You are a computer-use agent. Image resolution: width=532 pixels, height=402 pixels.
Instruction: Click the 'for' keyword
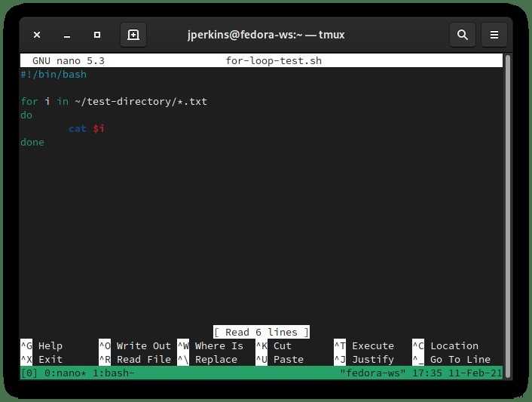[29, 102]
